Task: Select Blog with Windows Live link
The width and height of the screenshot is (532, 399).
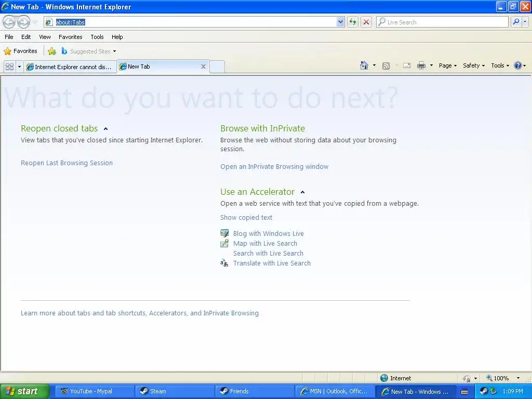Action: point(269,233)
